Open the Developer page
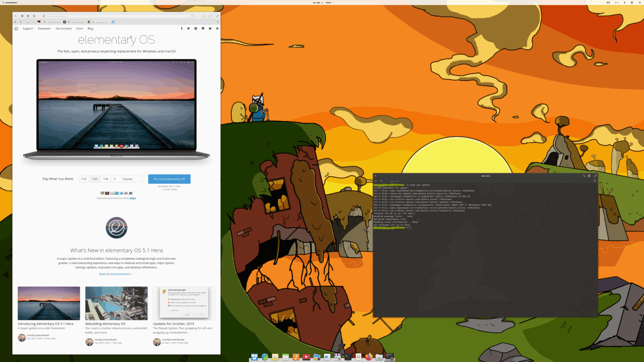Viewport: 644px width, 362px height. tap(44, 28)
